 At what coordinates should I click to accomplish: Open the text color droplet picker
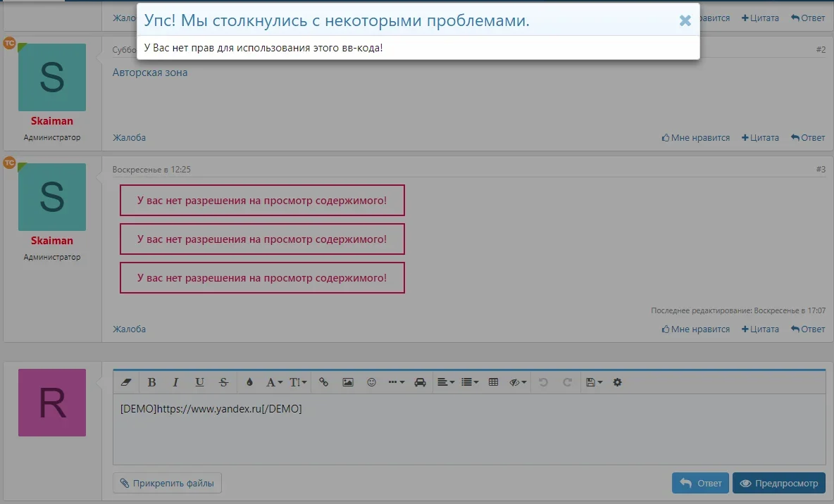[249, 382]
